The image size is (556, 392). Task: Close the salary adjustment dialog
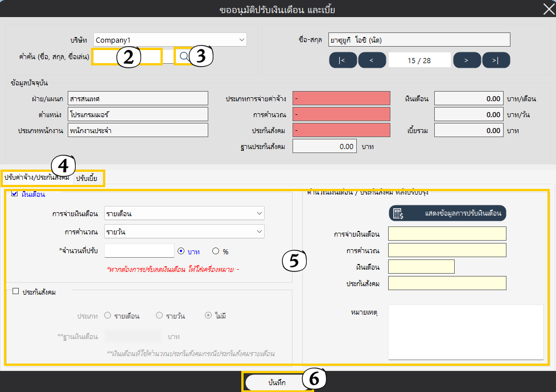547,9
